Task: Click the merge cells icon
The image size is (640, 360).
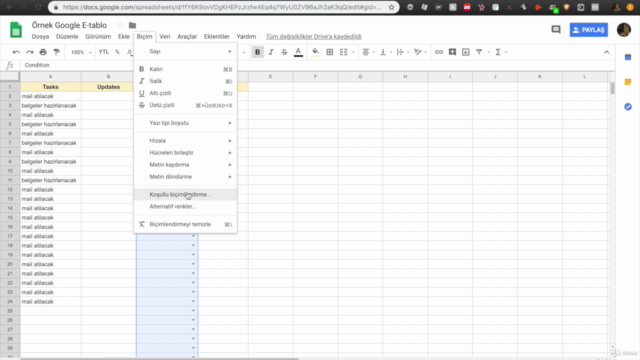Action: coord(344,52)
